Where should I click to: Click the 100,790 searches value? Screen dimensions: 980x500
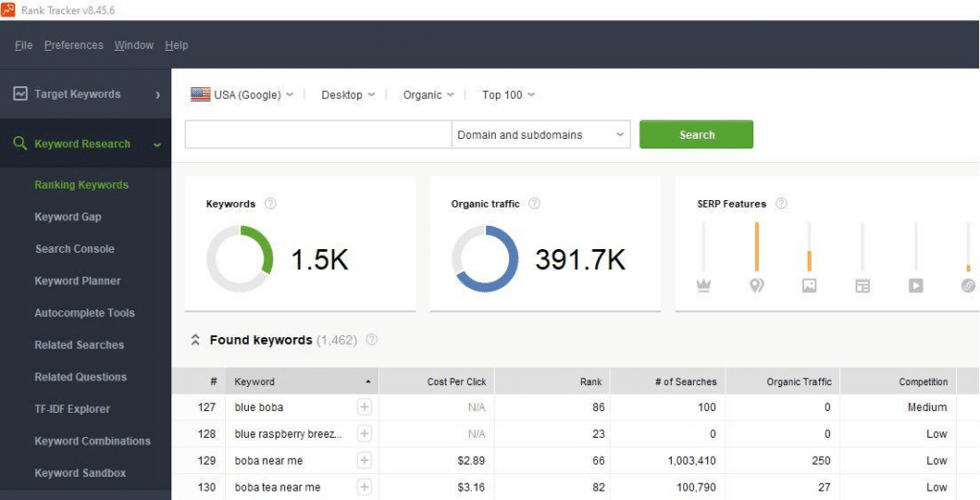coord(695,487)
